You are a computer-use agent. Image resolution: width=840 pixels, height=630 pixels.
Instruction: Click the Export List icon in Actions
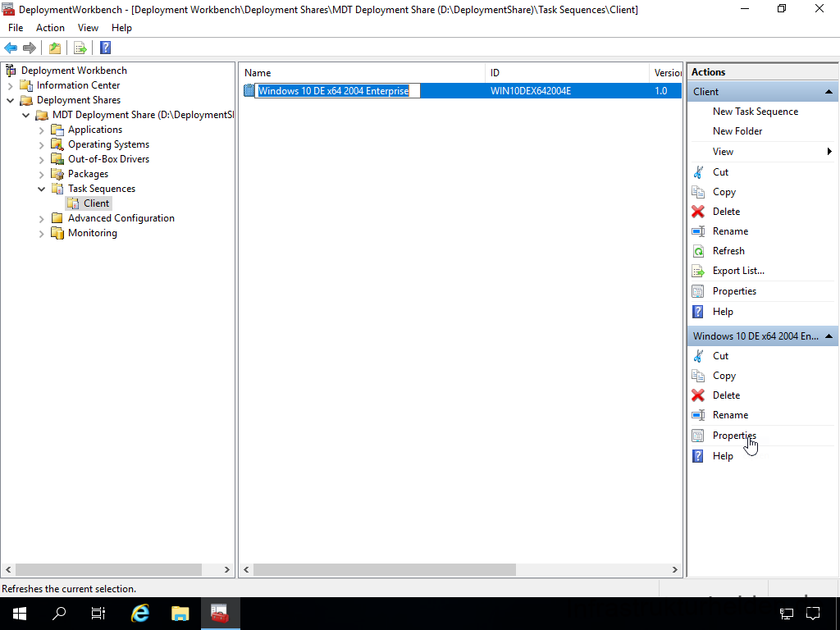point(698,271)
